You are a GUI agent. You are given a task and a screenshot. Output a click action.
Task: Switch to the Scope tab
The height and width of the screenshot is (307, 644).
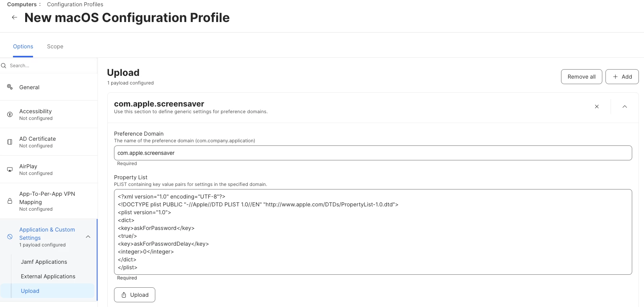[x=55, y=46]
